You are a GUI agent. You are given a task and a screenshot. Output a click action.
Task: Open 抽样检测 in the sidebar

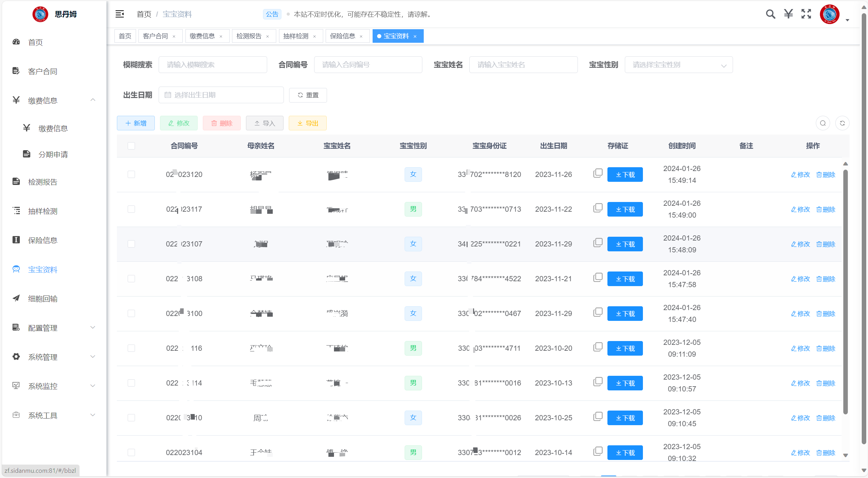point(42,211)
